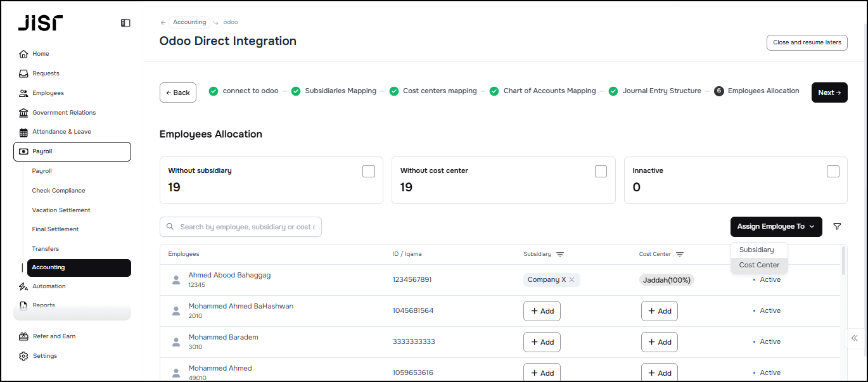
Task: Click the filter funnel icon
Action: [837, 227]
